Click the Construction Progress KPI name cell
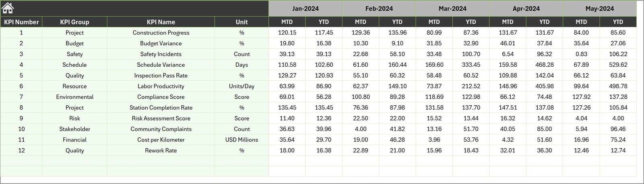The width and height of the screenshot is (644, 184). 161,33
